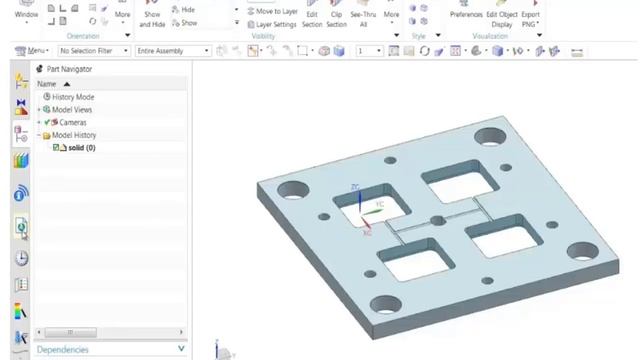Click the blue solid cube icon in selection bar
The image size is (640, 360).
pos(339,51)
